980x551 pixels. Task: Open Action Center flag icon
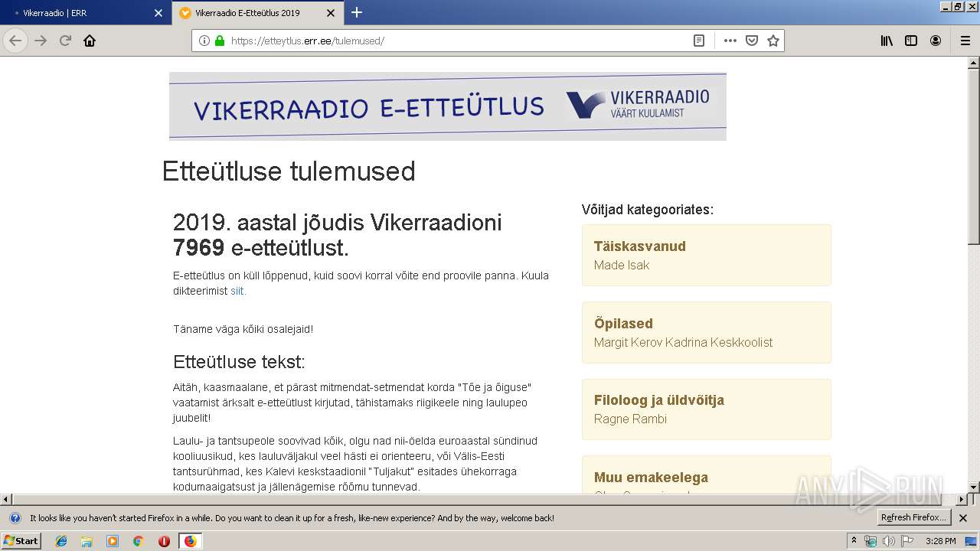tap(906, 541)
